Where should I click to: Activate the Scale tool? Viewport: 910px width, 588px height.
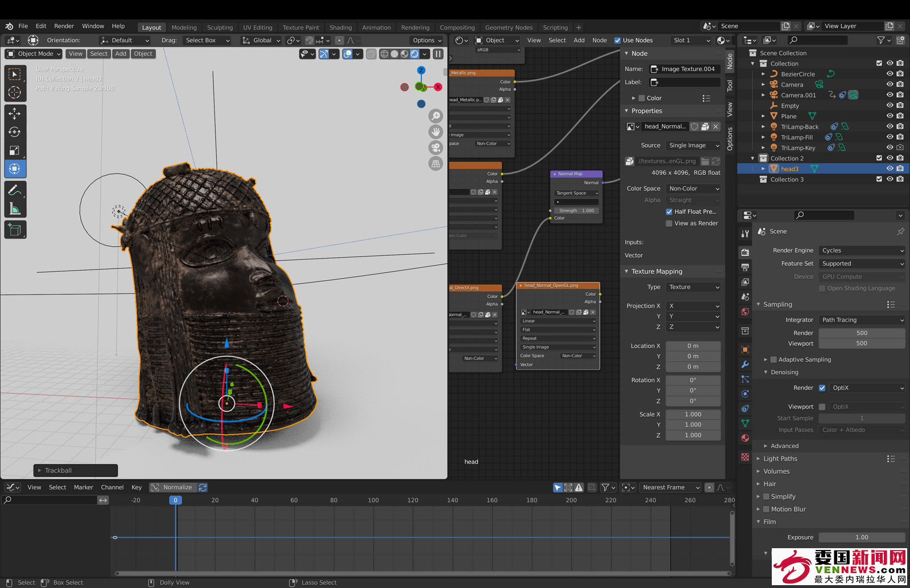tap(15, 151)
